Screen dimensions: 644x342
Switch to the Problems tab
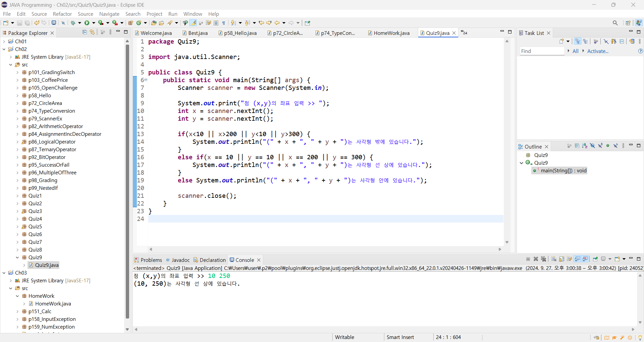coord(148,260)
